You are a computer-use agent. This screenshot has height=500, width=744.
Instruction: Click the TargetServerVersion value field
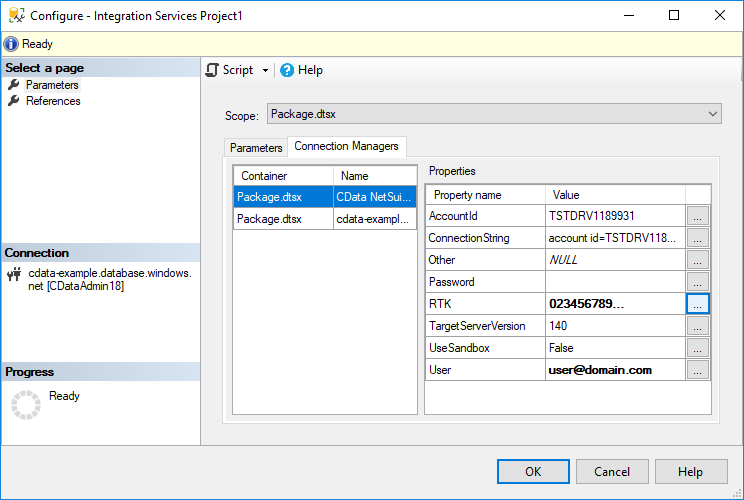[614, 326]
